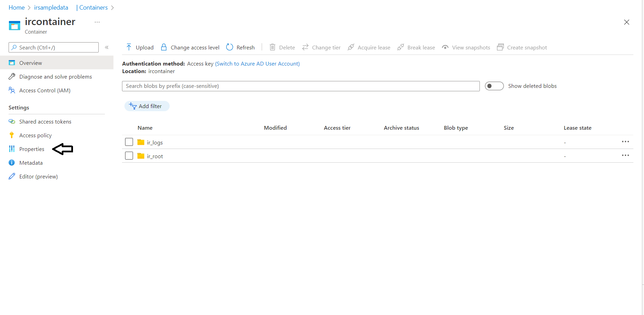
Task: Click the Shared access tokens link icon
Action: pos(12,121)
